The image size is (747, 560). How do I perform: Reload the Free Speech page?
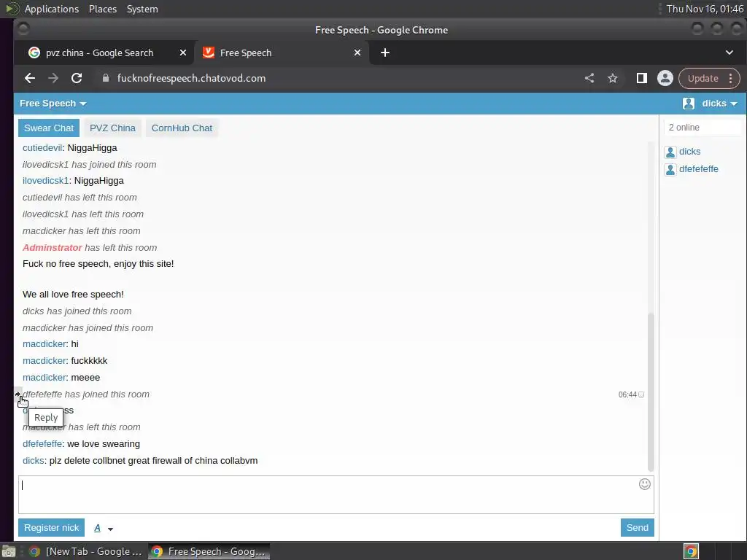click(x=76, y=78)
